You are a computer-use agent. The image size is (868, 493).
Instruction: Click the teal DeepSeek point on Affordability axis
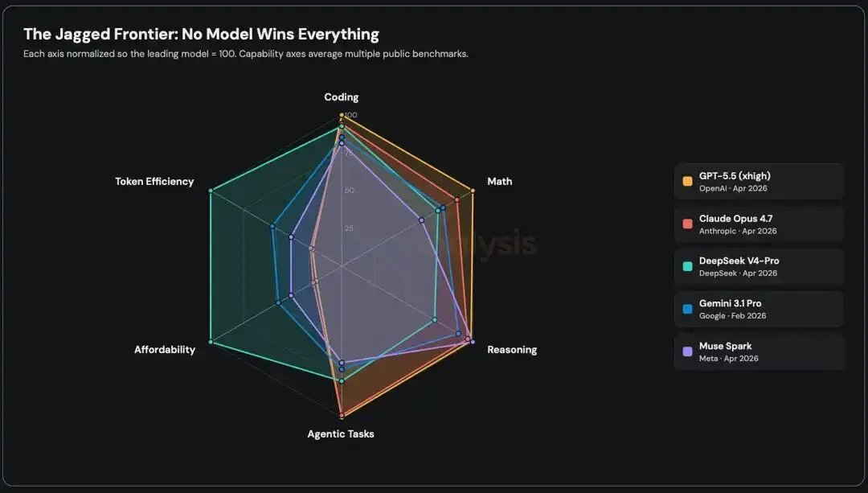[211, 342]
